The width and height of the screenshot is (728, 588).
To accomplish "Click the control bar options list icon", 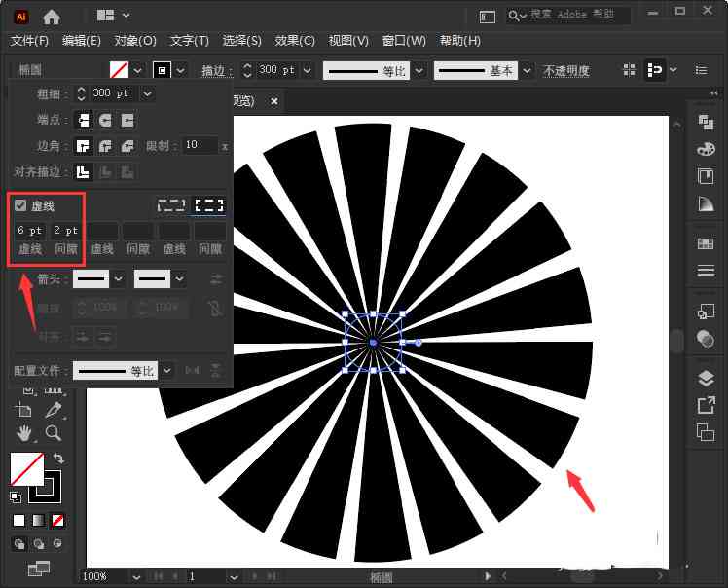I will [701, 70].
